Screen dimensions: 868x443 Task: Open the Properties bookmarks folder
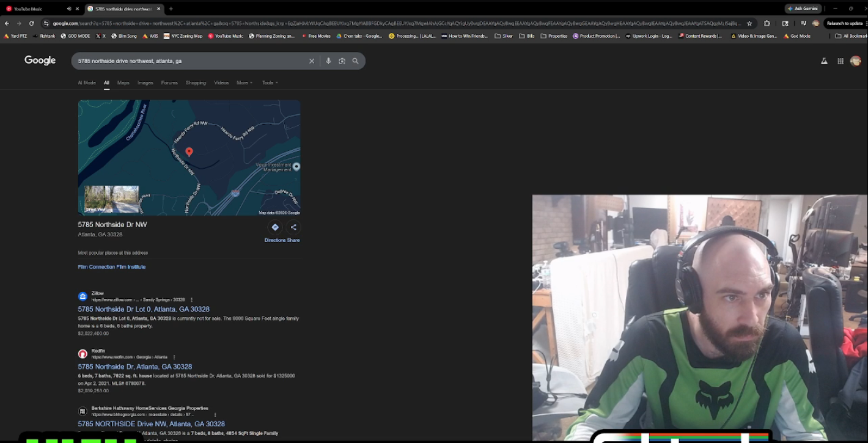[554, 36]
